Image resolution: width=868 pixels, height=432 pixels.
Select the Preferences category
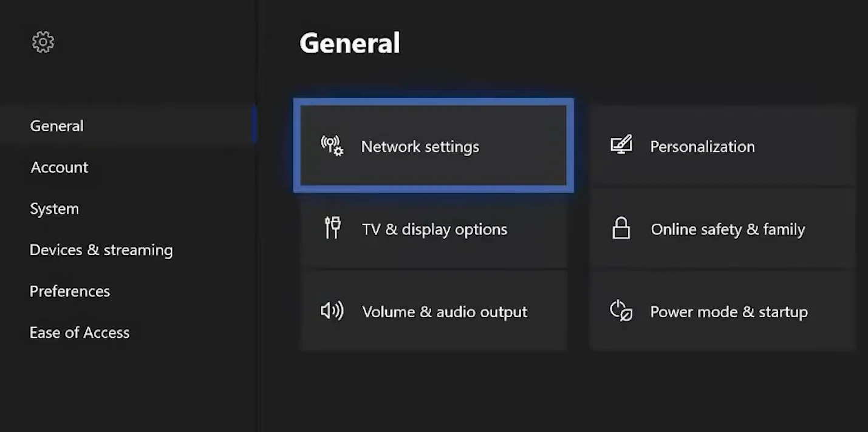point(70,291)
